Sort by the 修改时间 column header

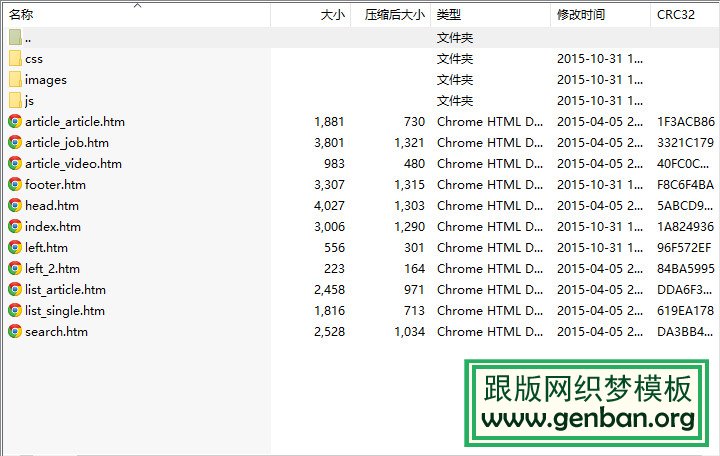point(601,15)
